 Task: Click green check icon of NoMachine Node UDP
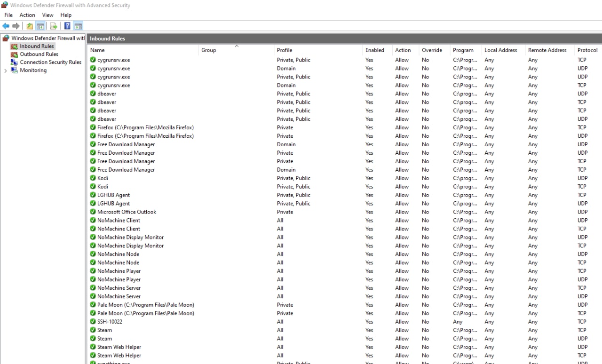point(93,254)
